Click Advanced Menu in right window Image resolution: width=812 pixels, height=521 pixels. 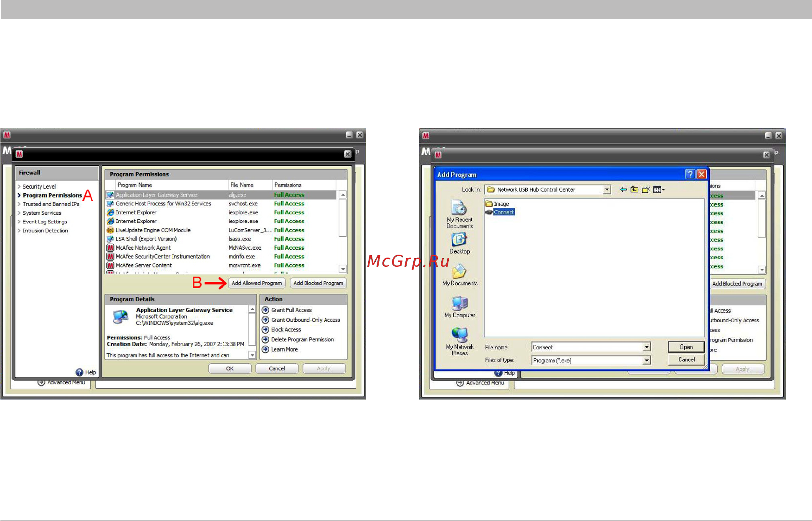click(485, 383)
